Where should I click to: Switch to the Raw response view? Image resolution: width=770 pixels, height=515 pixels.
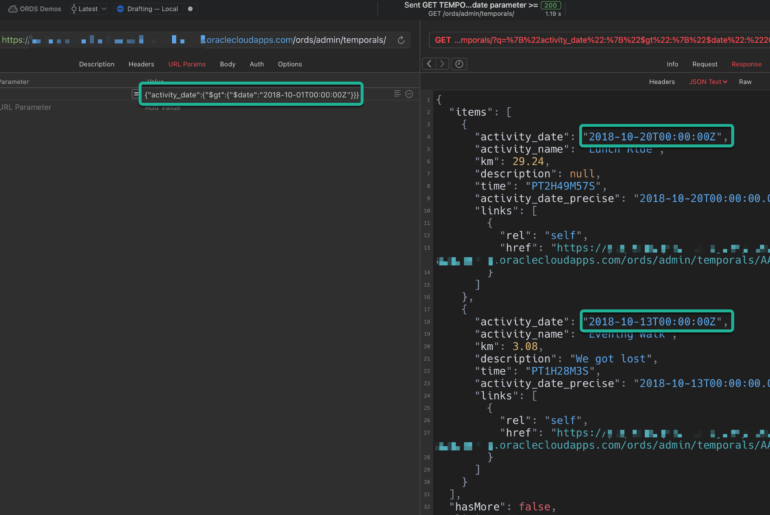pos(745,82)
